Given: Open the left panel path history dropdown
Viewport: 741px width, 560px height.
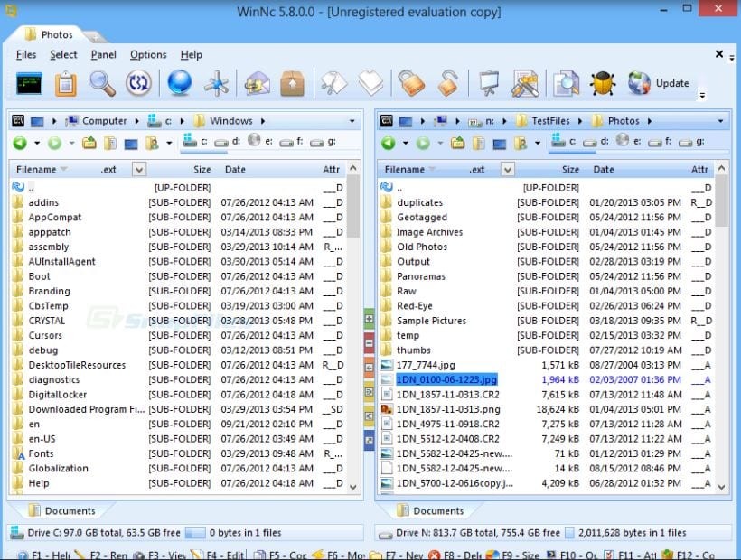Looking at the screenshot, I should pyautogui.click(x=352, y=121).
